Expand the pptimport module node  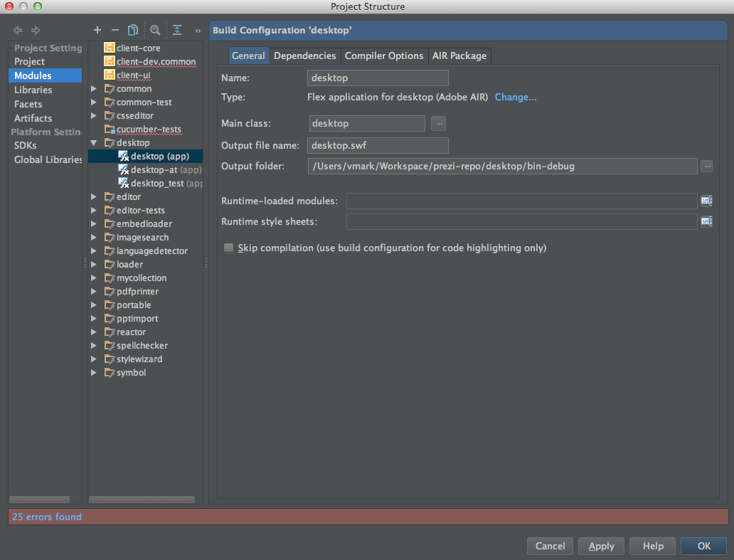click(x=94, y=318)
